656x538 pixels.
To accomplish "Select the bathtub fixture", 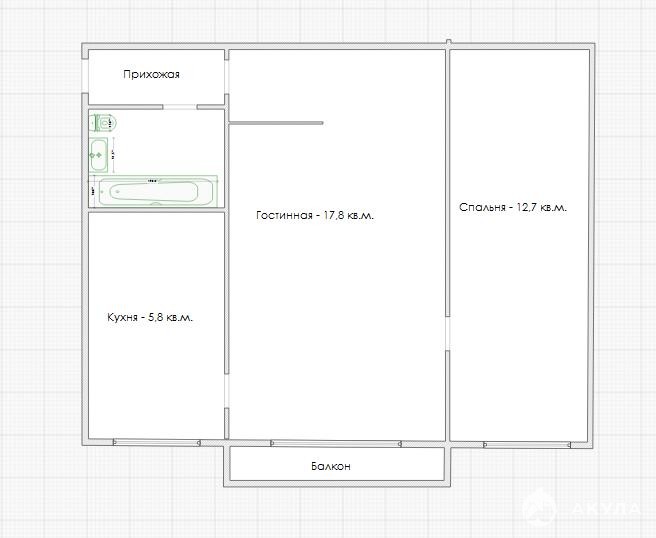I will click(x=160, y=191).
